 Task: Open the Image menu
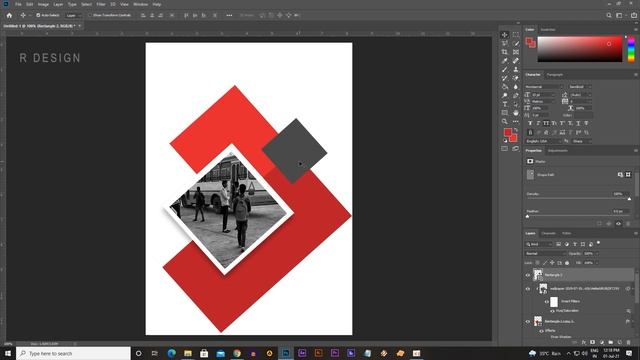pyautogui.click(x=43, y=4)
